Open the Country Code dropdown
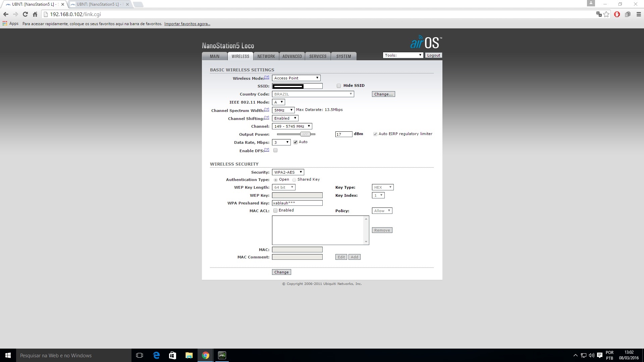 point(313,94)
